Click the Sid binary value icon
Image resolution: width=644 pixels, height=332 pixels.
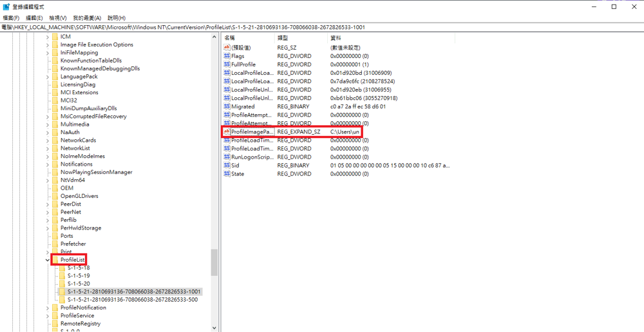click(x=227, y=165)
